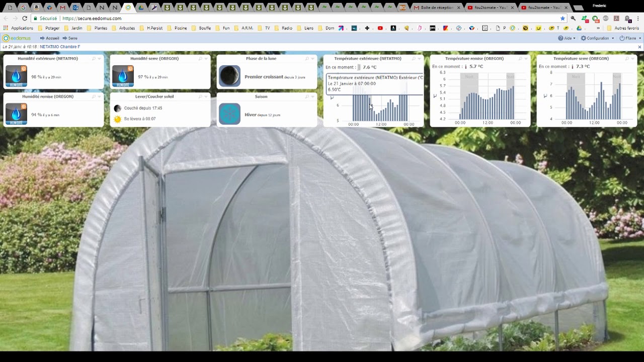
Task: Expand the dropdown arrow on Phase de la lune widget
Action: point(312,59)
